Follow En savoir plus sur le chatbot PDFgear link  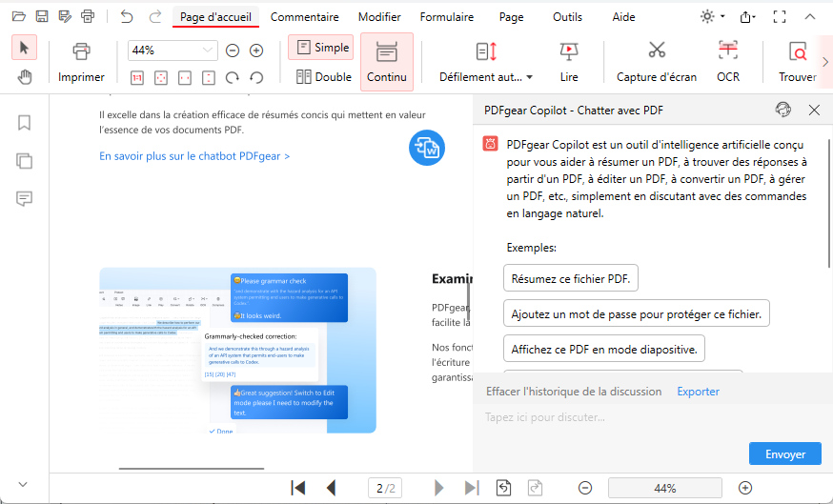(194, 156)
